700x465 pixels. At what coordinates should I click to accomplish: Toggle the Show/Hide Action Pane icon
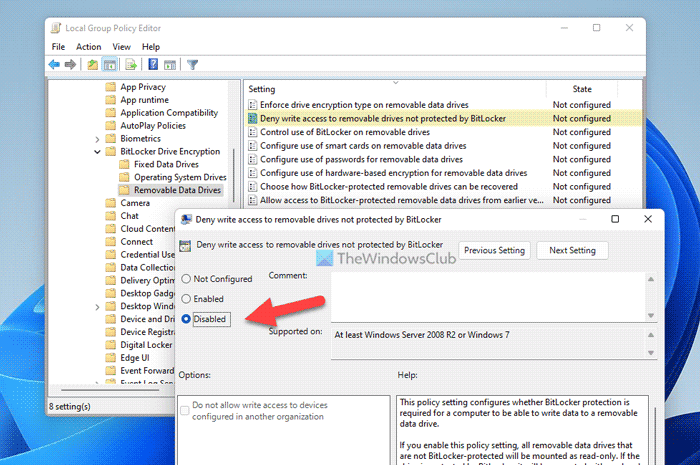(x=170, y=65)
